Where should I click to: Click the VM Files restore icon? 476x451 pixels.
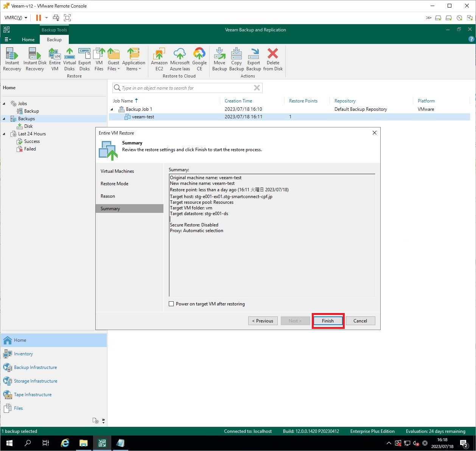[99, 59]
